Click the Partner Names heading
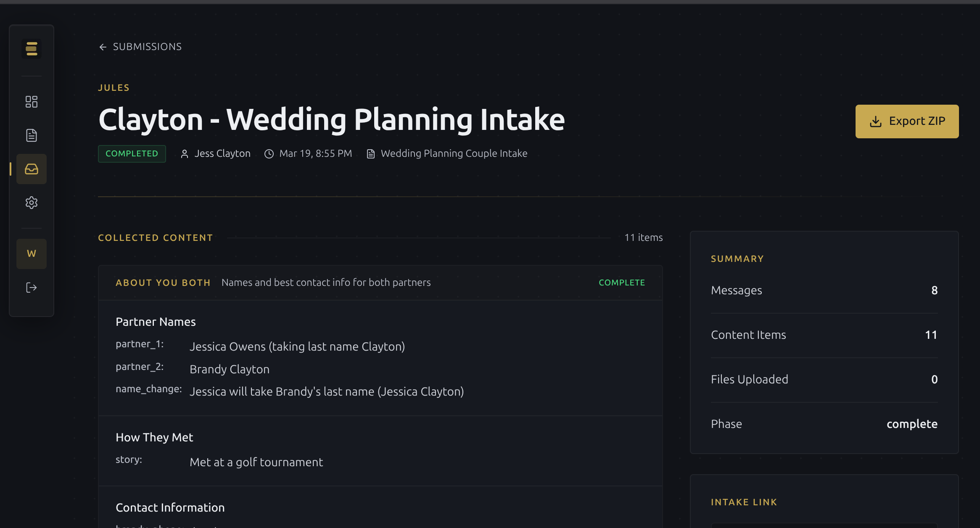 point(156,322)
